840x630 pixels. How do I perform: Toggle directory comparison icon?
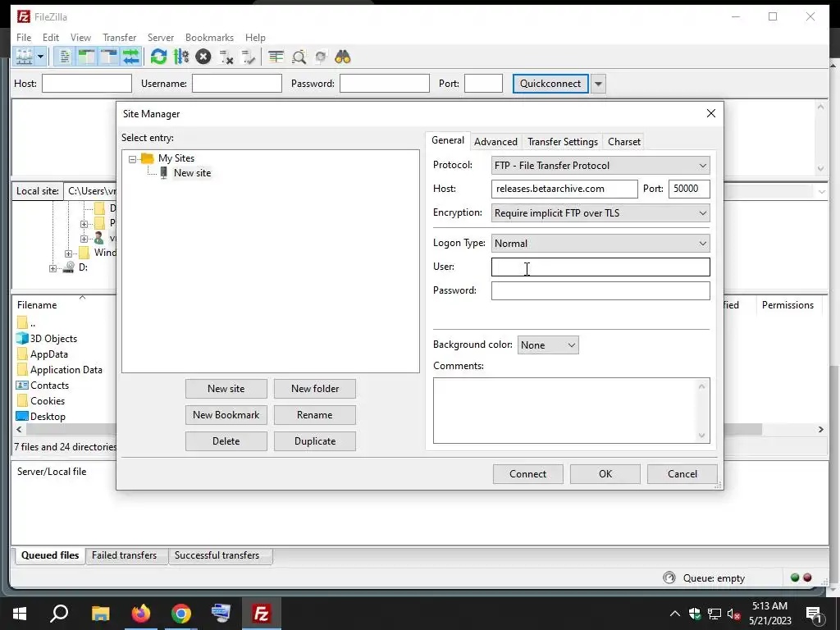(299, 57)
